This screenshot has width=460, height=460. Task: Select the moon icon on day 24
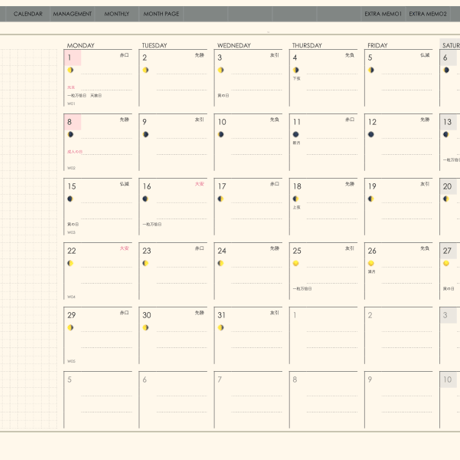(x=221, y=263)
